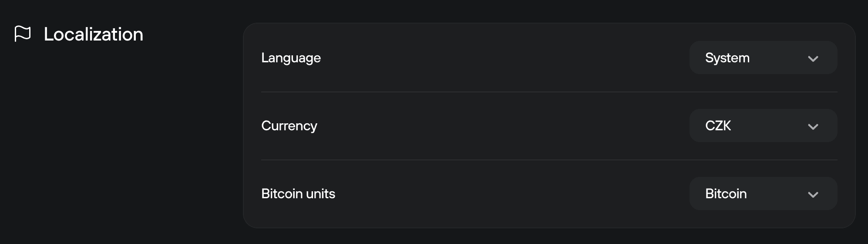This screenshot has height=244, width=868.
Task: Click the divider below the Currency row
Action: tap(548, 160)
